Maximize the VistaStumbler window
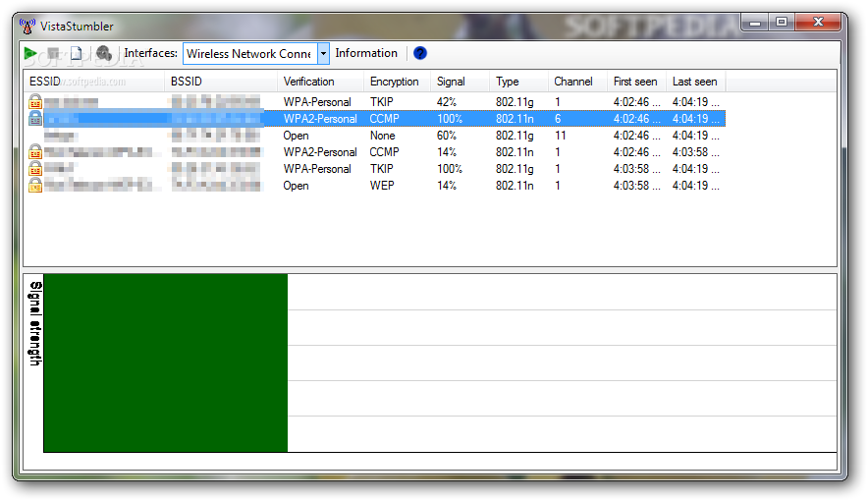Screen dimensions: 868x501 (781, 23)
